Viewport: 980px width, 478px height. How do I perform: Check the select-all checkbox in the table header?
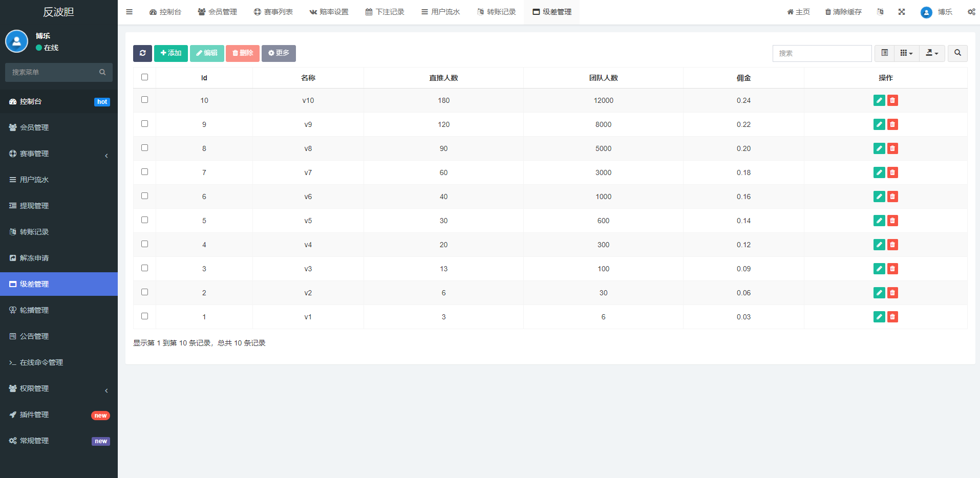point(145,77)
